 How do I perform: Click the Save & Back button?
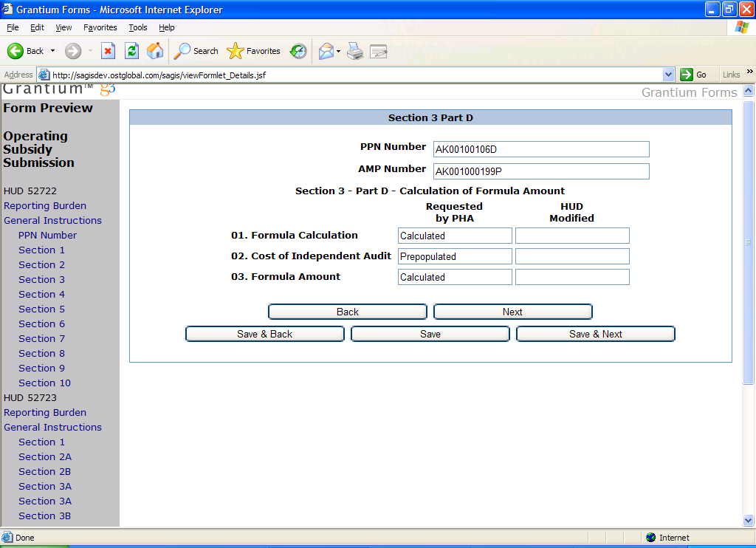click(264, 335)
